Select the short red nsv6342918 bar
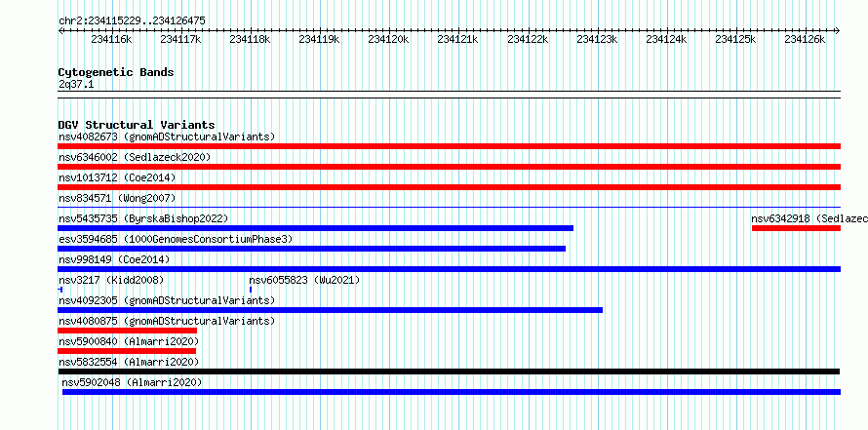Viewport: 868px width, 430px height. click(796, 228)
